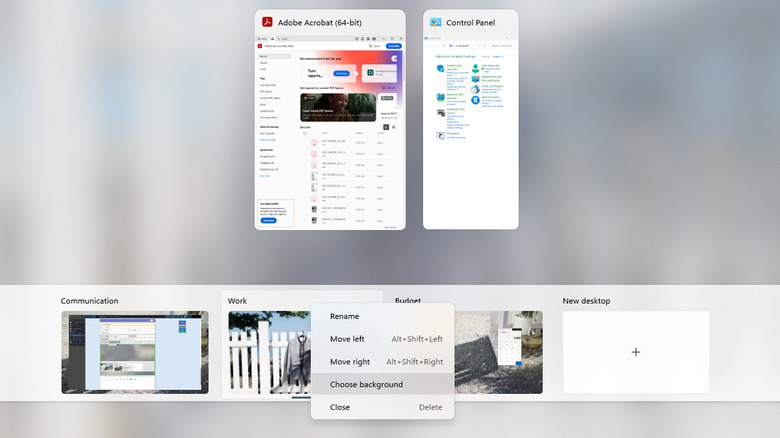Click the Control Panel app icon
Viewport: 780px width, 438px height.
[435, 22]
